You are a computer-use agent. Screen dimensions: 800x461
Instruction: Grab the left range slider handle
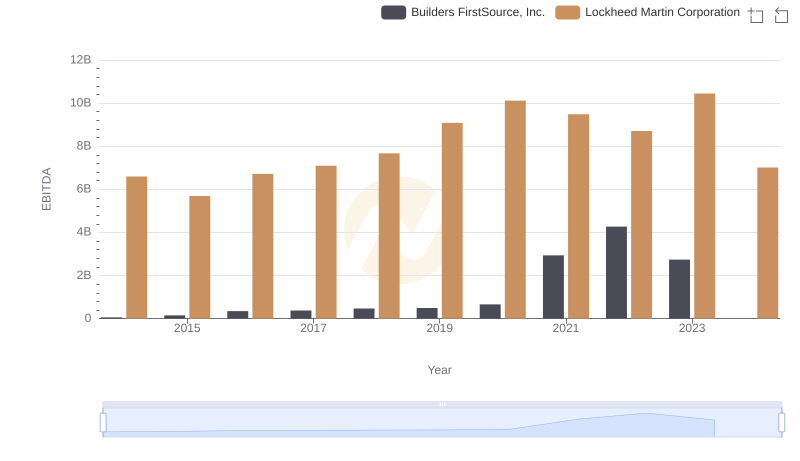(x=103, y=423)
